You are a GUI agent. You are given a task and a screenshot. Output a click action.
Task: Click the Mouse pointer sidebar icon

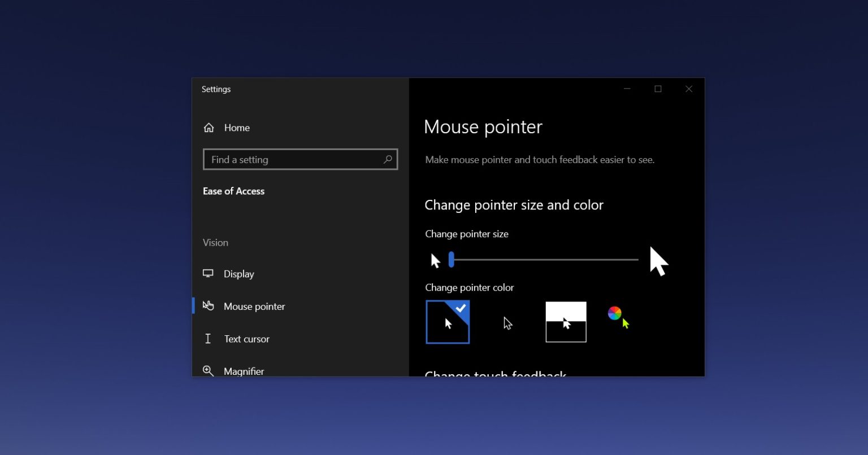(208, 306)
